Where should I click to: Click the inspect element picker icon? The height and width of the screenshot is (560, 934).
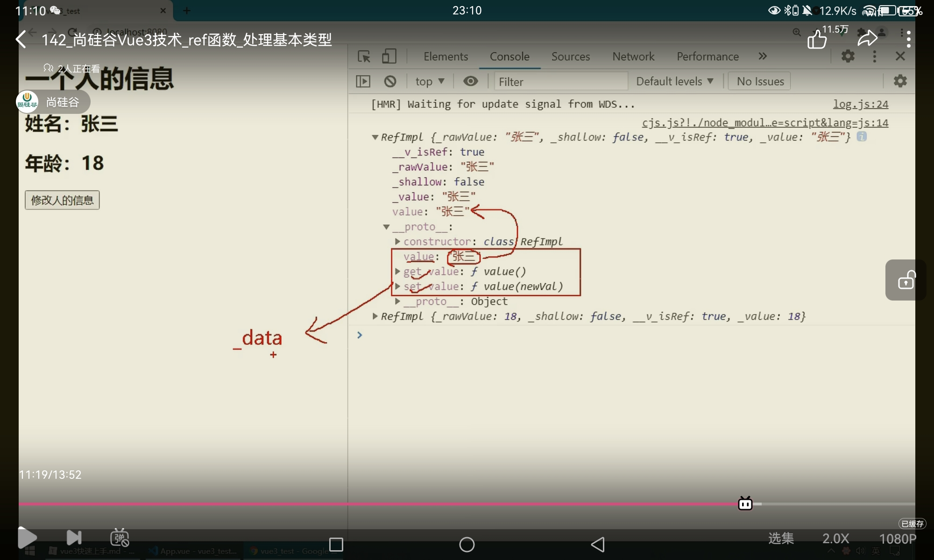pos(364,56)
